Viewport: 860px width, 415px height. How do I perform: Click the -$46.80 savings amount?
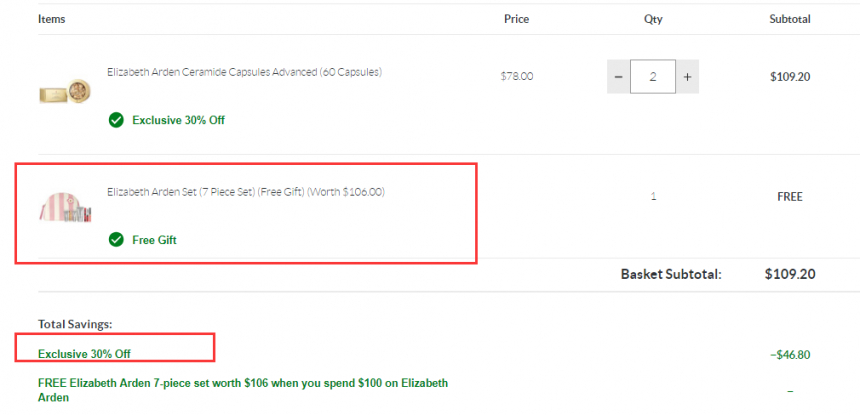(x=790, y=355)
